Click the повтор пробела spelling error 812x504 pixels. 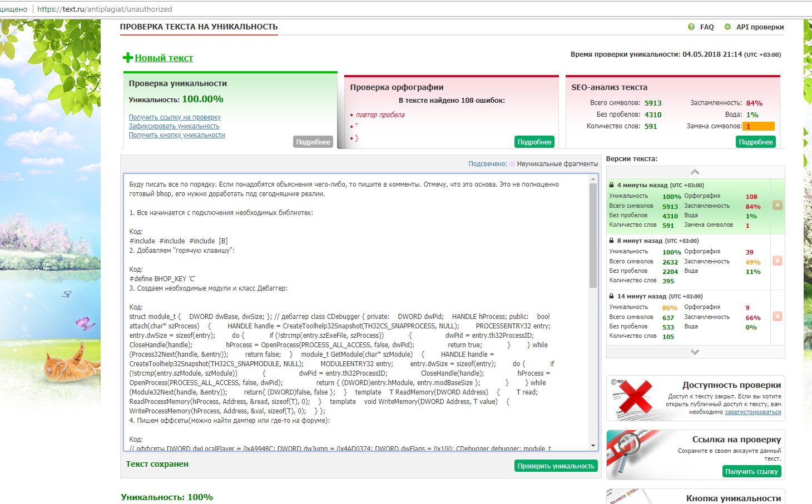380,115
